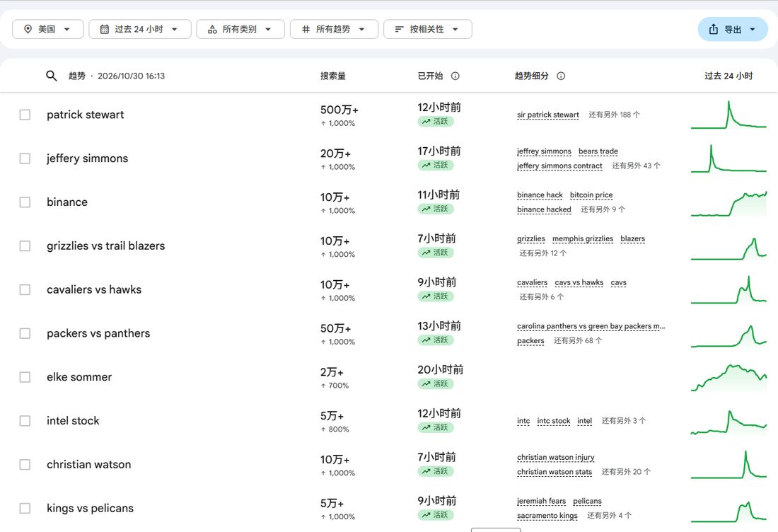Click the hash icon in 所有趋势 filter
778x532 pixels.
pos(306,29)
